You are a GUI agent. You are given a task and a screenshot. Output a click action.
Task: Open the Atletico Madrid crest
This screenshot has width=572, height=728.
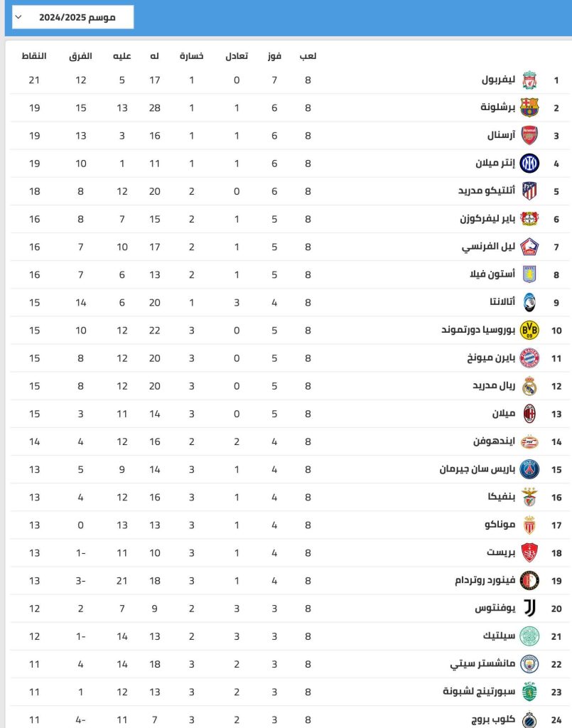coord(529,191)
